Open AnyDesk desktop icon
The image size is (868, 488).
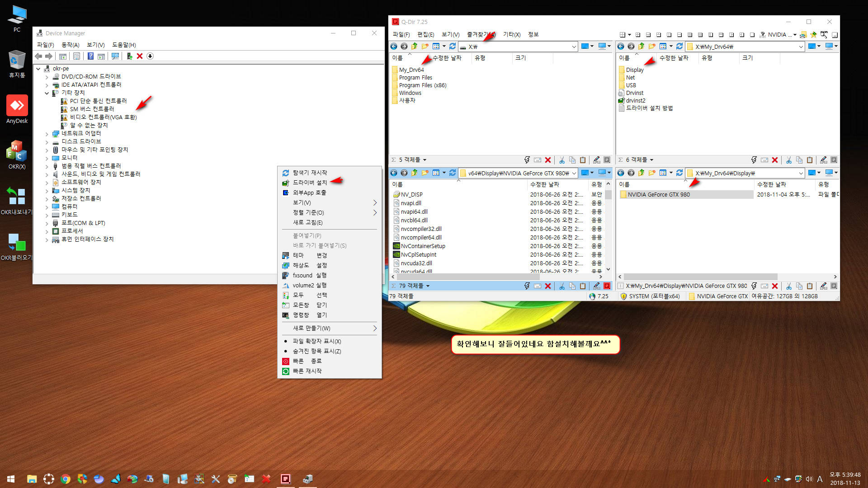[17, 109]
